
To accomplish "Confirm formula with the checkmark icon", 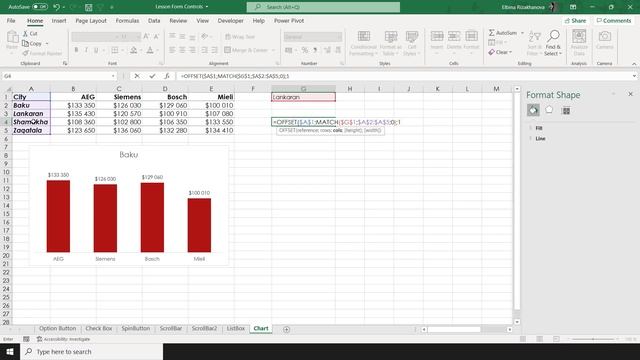I will [x=152, y=76].
